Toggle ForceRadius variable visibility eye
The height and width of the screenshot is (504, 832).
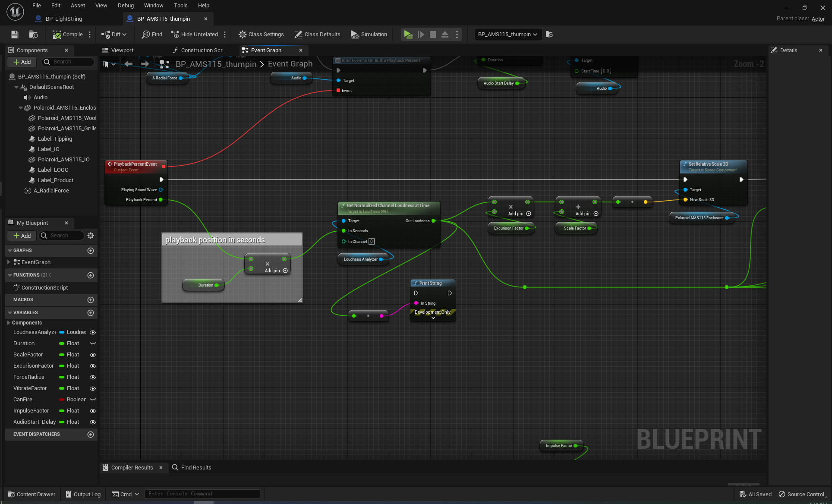(x=92, y=377)
